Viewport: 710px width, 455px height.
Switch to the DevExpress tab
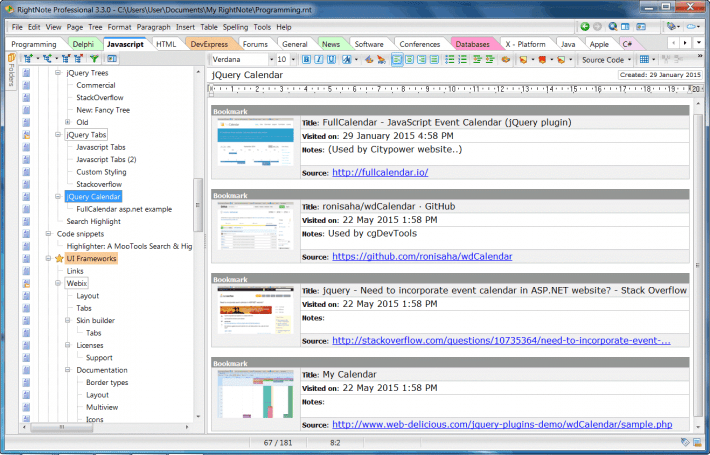point(209,44)
